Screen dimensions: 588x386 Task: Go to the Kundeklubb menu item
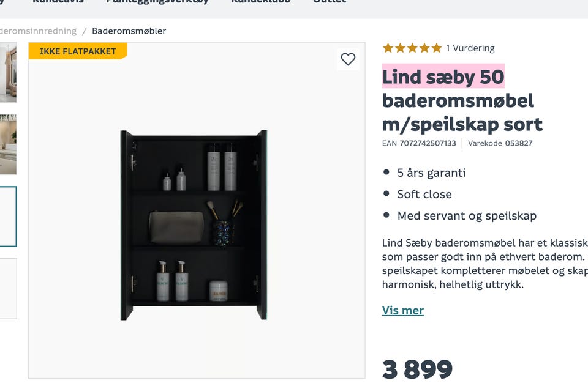[x=260, y=2]
